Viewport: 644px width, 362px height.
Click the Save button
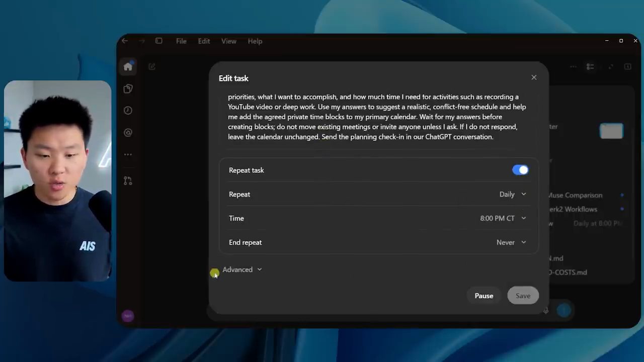(x=523, y=296)
